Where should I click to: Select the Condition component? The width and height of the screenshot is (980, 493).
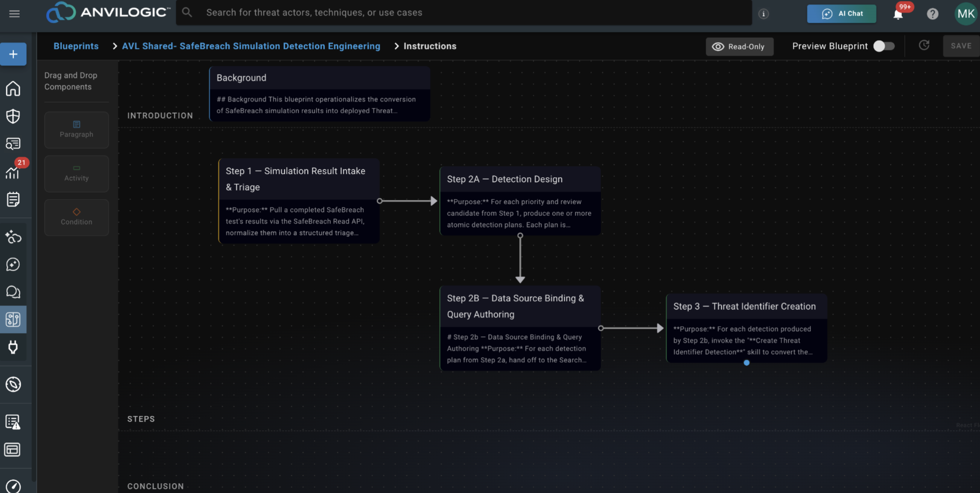76,217
